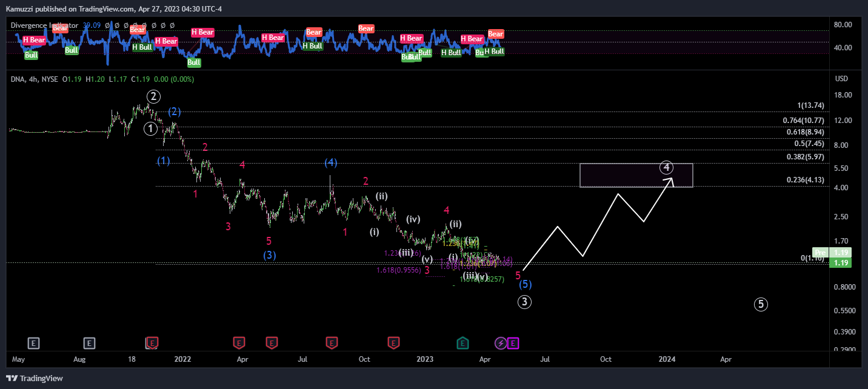Select the circled wave 1 label
This screenshot has height=389, width=868.
151,128
